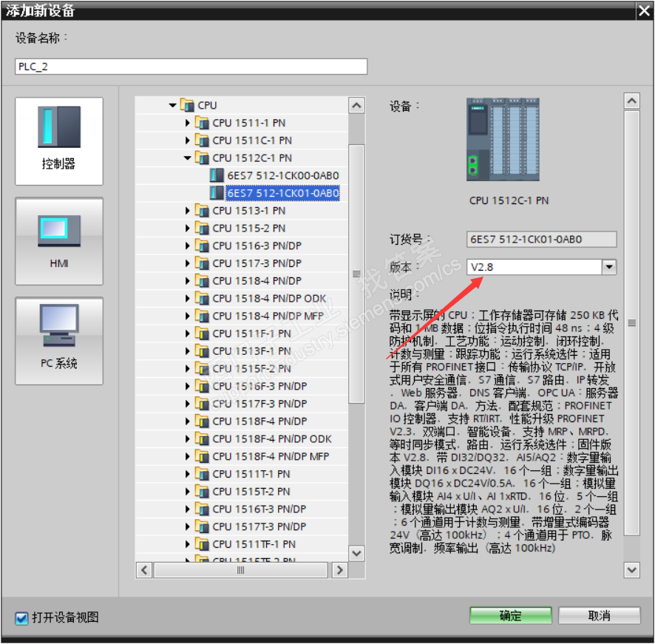Collapse the CPU 1512C-1 PN node
The width and height of the screenshot is (655, 644).
coord(187,158)
